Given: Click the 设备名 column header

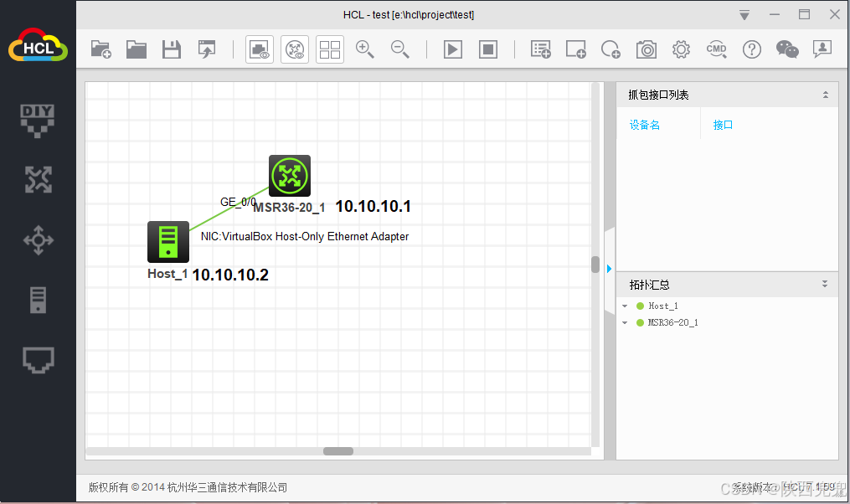Looking at the screenshot, I should [x=644, y=124].
